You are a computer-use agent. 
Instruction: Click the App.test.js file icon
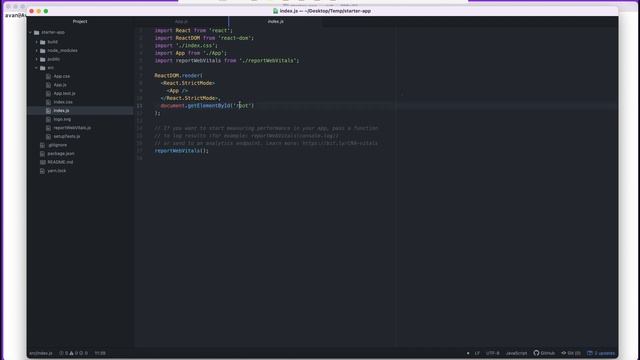49,93
